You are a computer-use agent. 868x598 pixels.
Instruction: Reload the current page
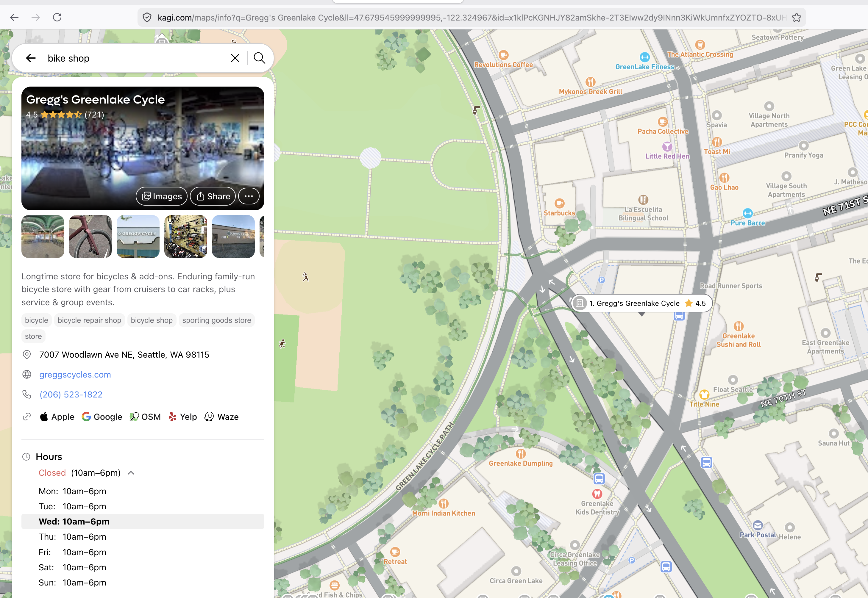point(57,17)
